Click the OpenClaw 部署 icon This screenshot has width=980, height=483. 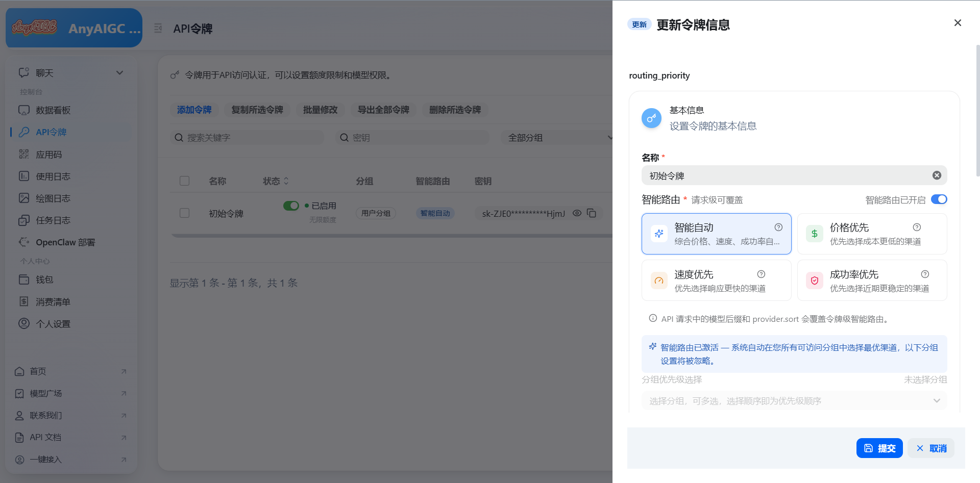point(24,242)
